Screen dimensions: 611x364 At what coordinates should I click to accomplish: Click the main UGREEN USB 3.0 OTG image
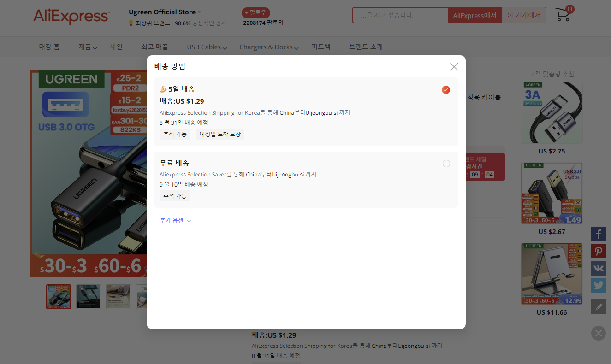[88, 174]
